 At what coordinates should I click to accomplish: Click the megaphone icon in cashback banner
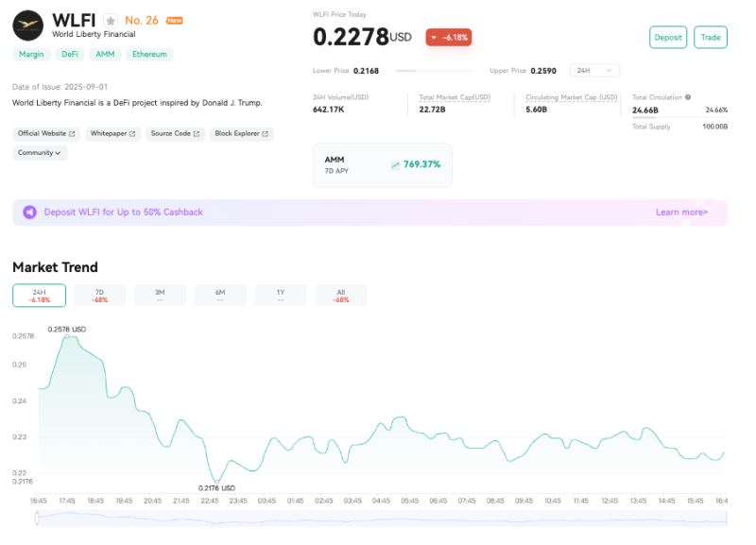(x=29, y=213)
